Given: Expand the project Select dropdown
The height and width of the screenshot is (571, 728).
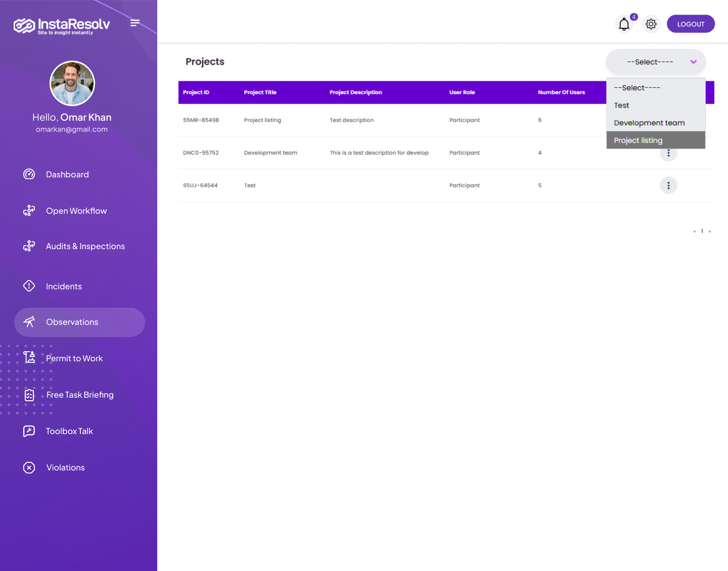Looking at the screenshot, I should pyautogui.click(x=656, y=62).
